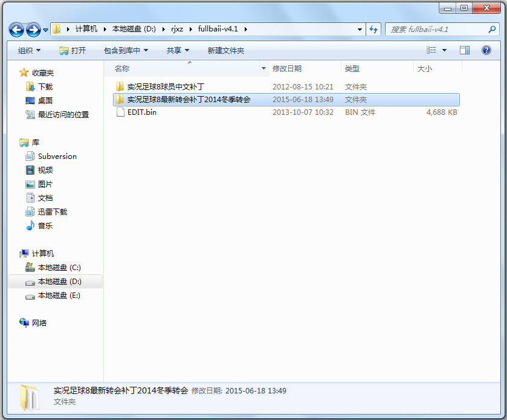Viewport: 507px width, 420px height.
Task: Select 计算机 in the address path
Action: (86, 29)
